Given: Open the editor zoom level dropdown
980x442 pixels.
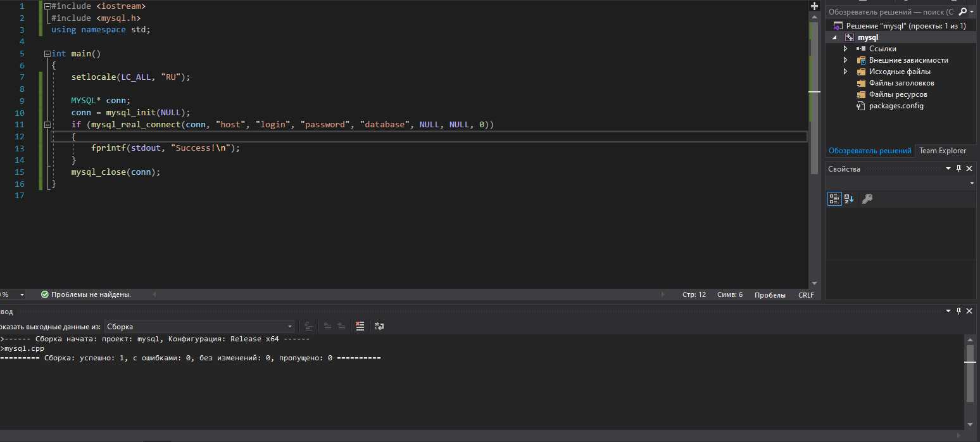Looking at the screenshot, I should (x=22, y=294).
